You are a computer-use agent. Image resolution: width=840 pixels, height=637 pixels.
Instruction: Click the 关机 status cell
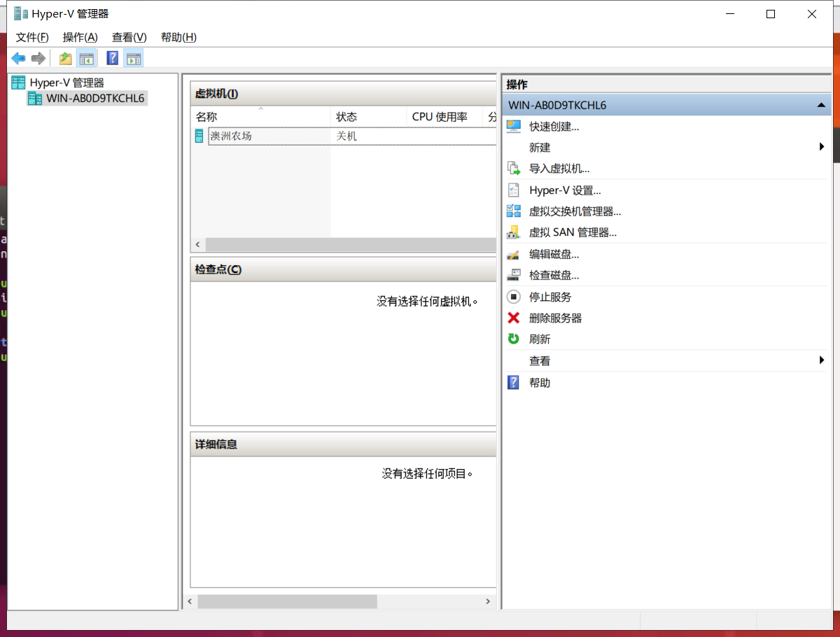346,136
